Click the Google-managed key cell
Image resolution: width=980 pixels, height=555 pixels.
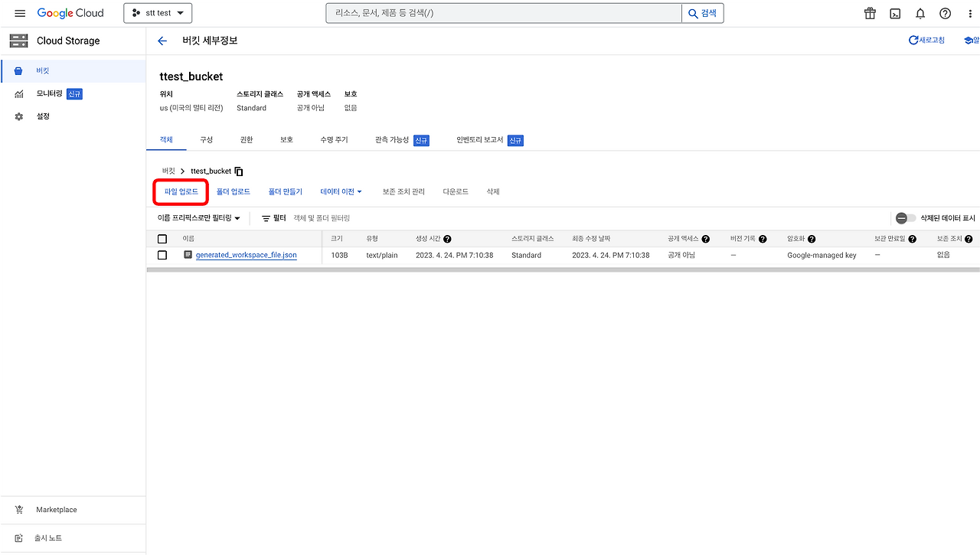tap(822, 255)
